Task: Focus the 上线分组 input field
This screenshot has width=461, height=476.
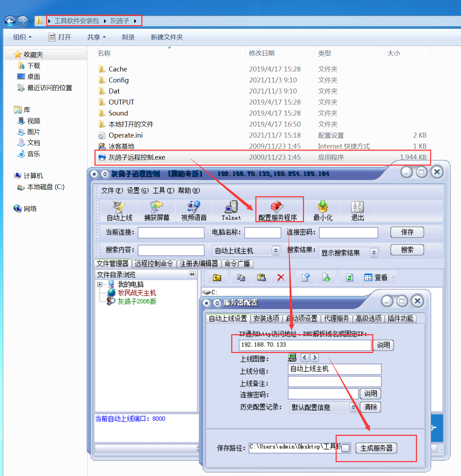Action: tap(335, 369)
